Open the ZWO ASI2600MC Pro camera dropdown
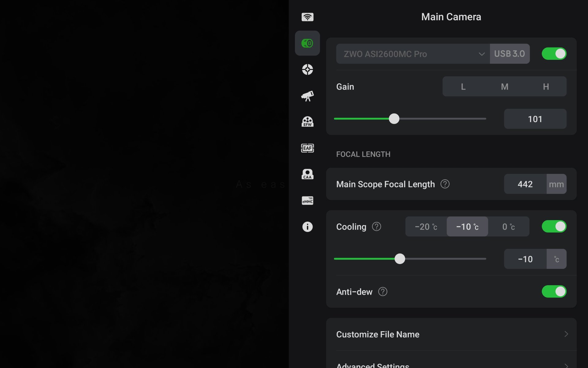 click(413, 54)
